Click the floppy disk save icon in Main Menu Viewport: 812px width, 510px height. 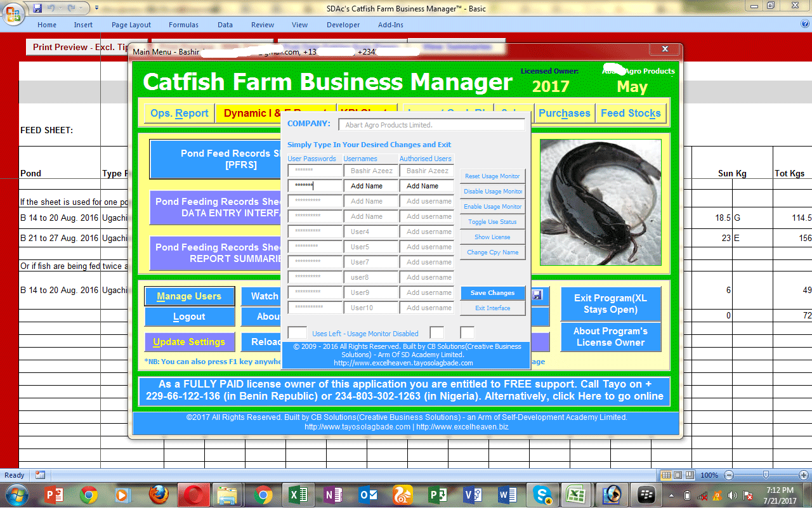[537, 295]
